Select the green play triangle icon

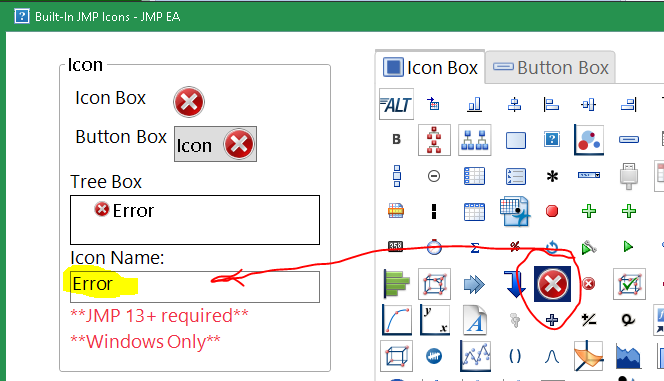point(628,246)
